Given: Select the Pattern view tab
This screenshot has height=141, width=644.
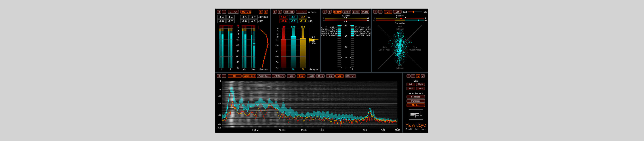Looking at the screenshot, I should 337,12.
